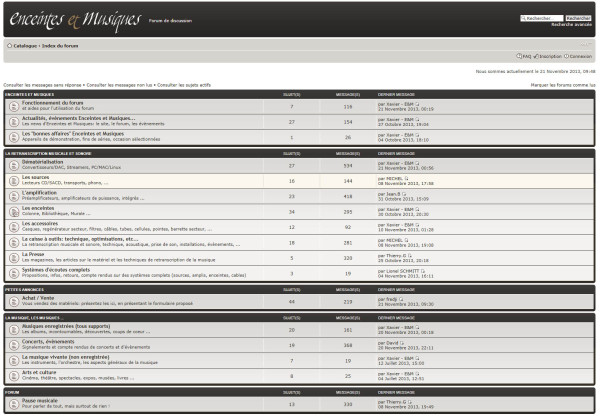600x417 pixels.
Task: Click the Rechercher search button
Action: 579,18
